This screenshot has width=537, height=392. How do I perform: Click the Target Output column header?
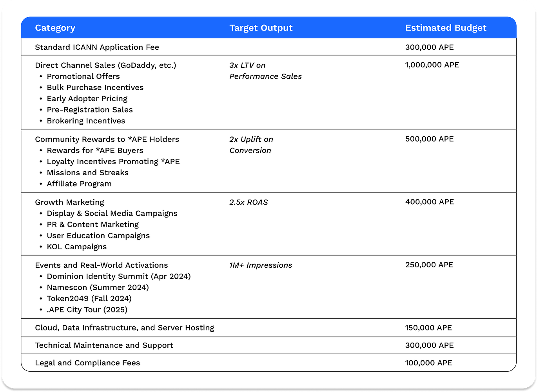[261, 28]
